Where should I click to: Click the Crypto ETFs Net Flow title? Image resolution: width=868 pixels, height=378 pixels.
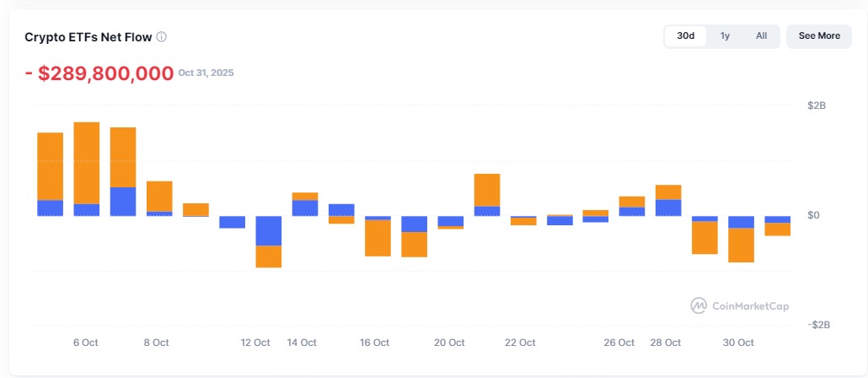click(x=88, y=37)
